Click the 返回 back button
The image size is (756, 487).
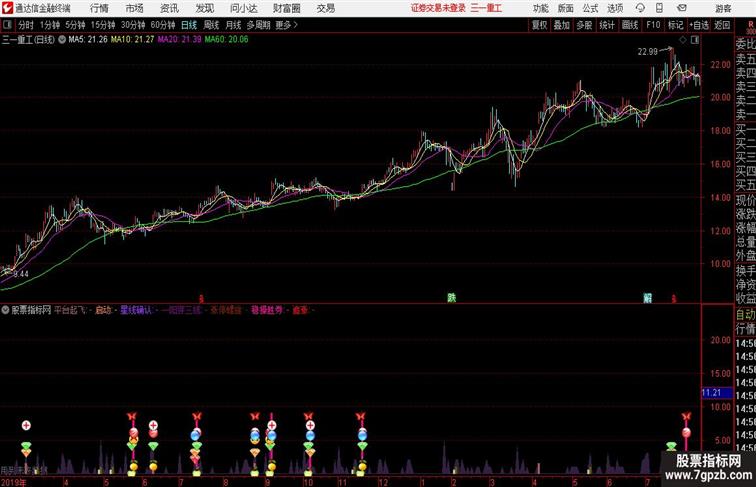722,25
